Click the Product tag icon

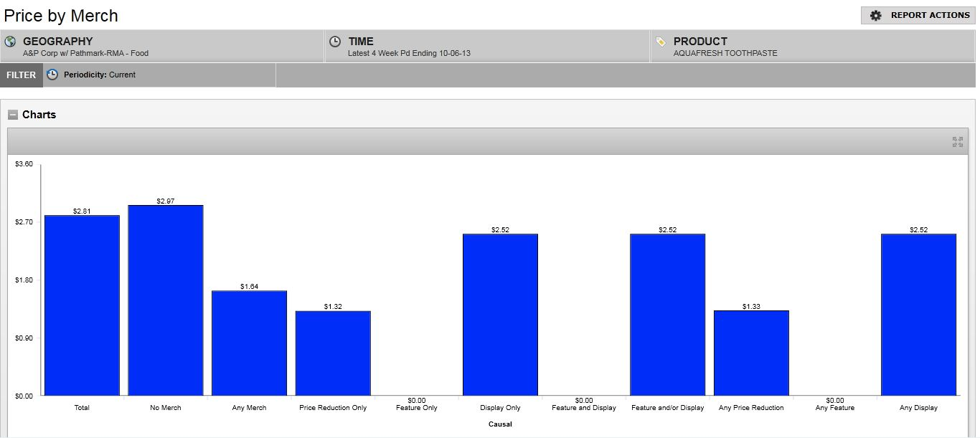pyautogui.click(x=661, y=42)
